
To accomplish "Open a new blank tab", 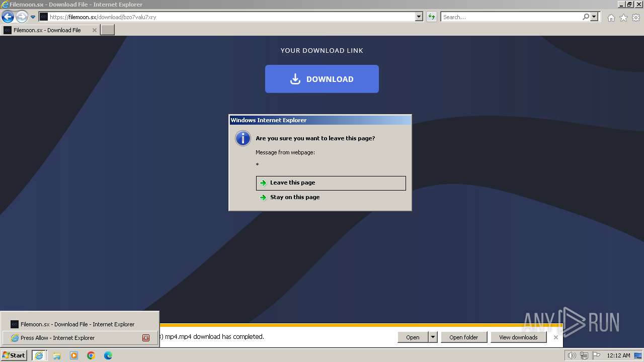I will pos(108,30).
